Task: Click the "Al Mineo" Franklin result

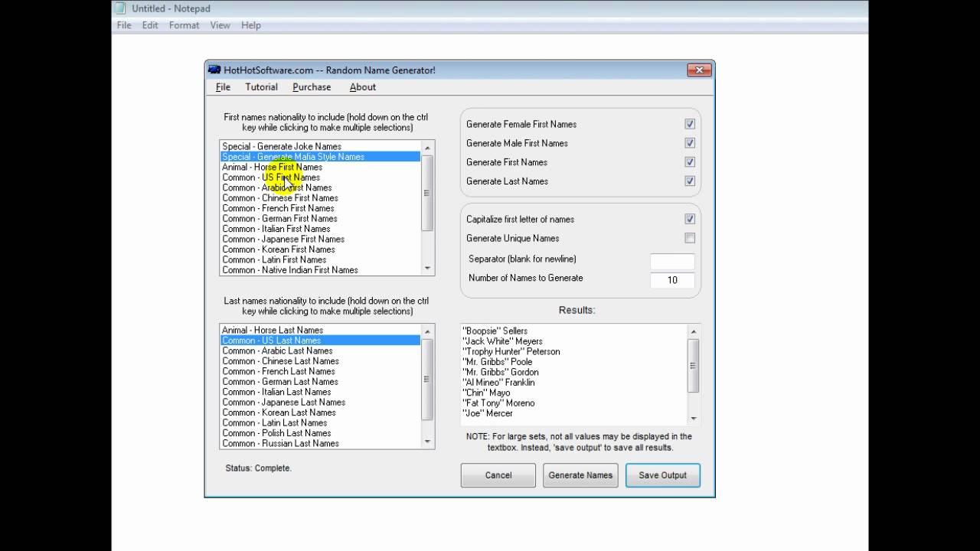Action: coord(498,383)
